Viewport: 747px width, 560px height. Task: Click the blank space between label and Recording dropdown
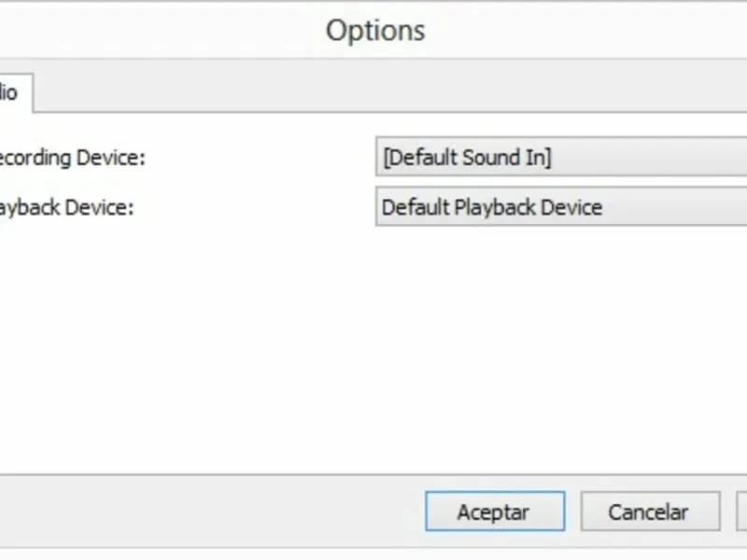tap(261, 158)
